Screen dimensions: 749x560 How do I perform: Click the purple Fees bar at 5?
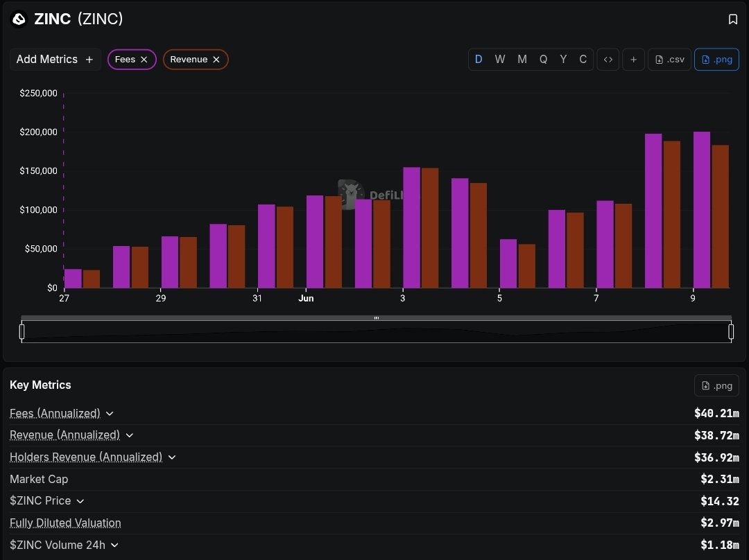point(508,263)
